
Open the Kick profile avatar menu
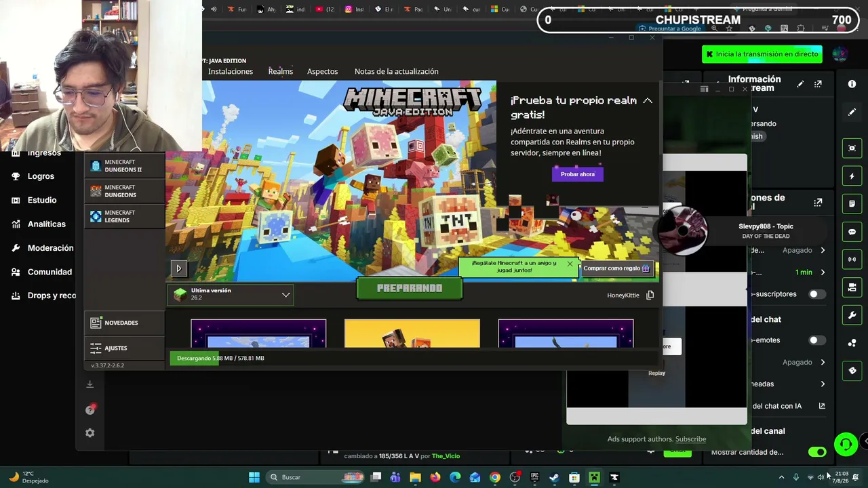[840, 54]
